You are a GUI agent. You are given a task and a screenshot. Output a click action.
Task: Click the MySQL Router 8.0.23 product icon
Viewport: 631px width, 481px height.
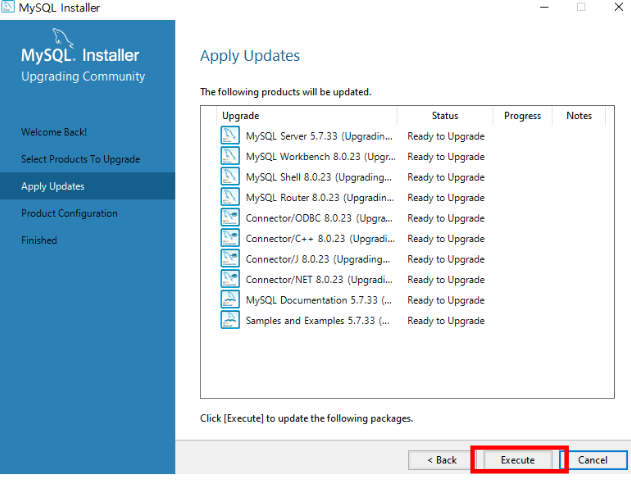pyautogui.click(x=230, y=197)
